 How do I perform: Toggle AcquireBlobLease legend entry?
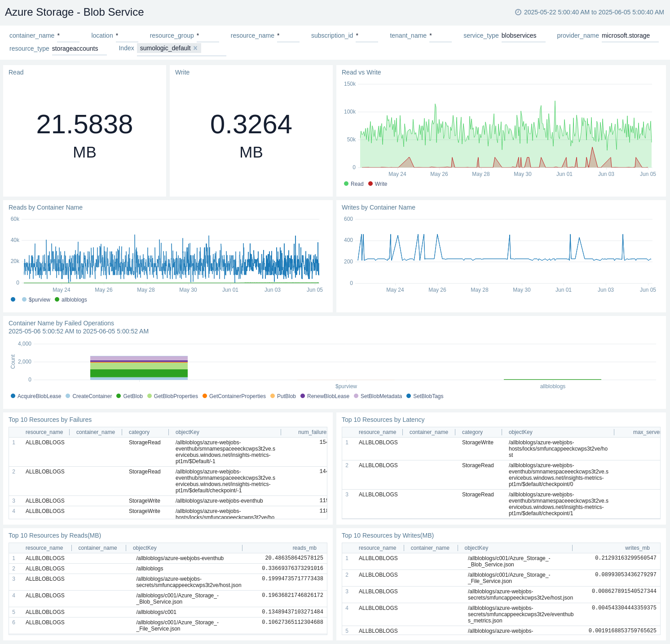point(36,396)
